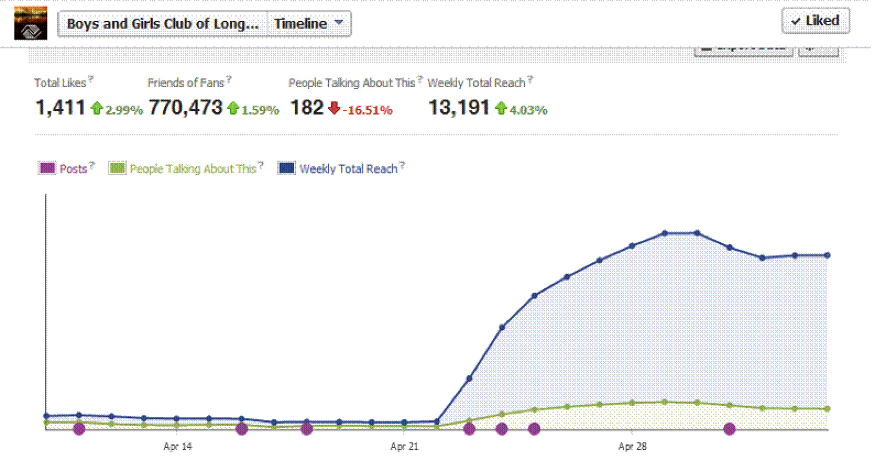Click the Boys and Girls Club page thumbnail
The width and height of the screenshot is (872, 472).
click(x=30, y=22)
